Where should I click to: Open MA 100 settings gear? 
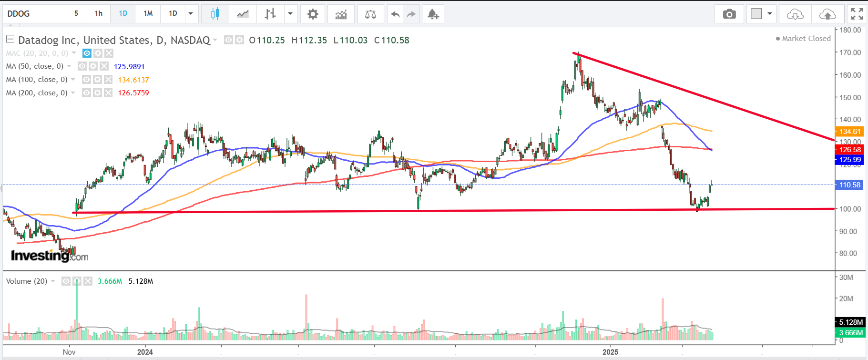[x=97, y=80]
